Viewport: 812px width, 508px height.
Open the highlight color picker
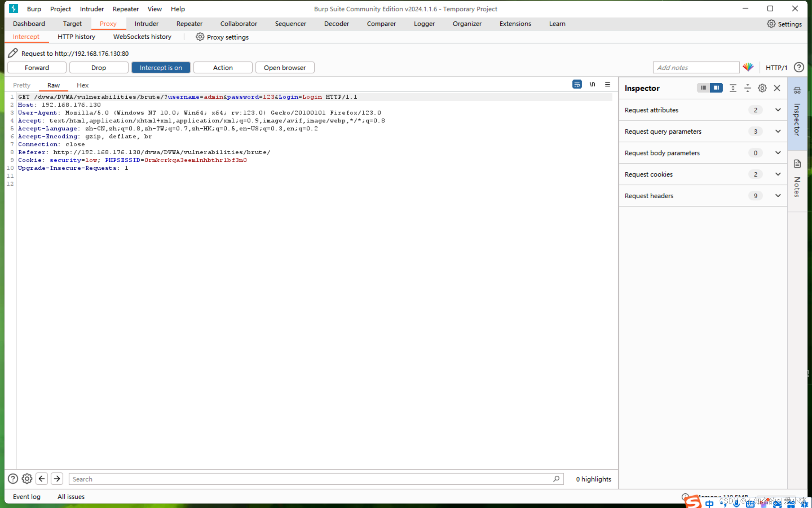tap(748, 67)
